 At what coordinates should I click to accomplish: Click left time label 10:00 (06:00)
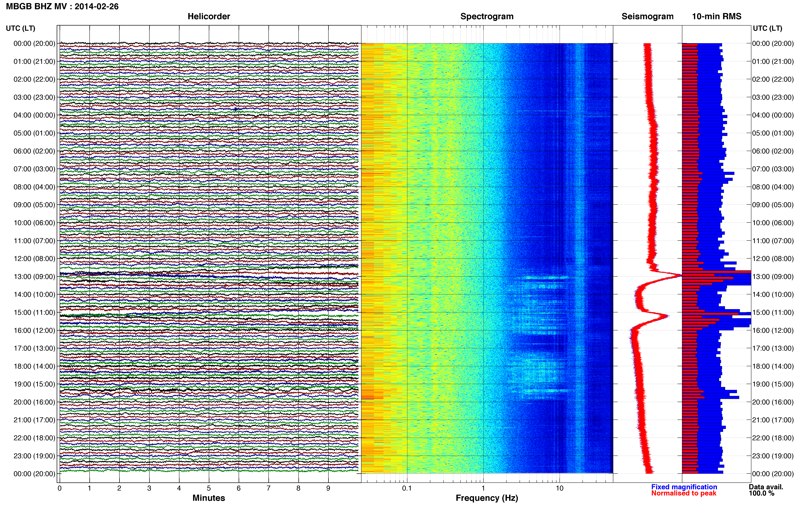(x=34, y=223)
